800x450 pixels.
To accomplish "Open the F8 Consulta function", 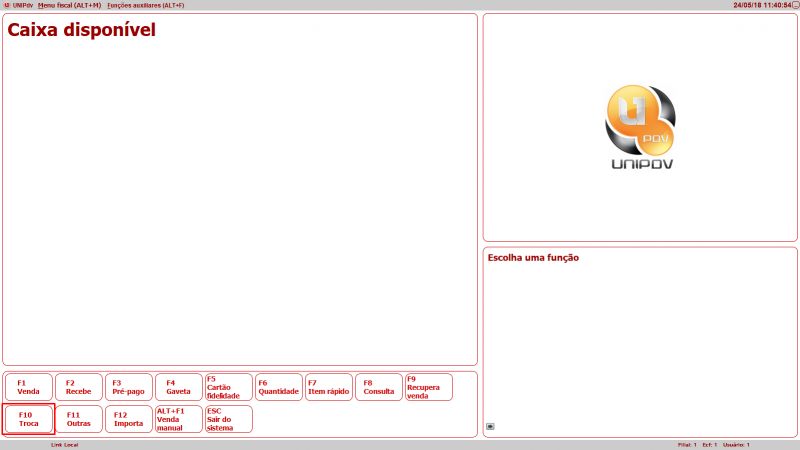I will [x=379, y=387].
